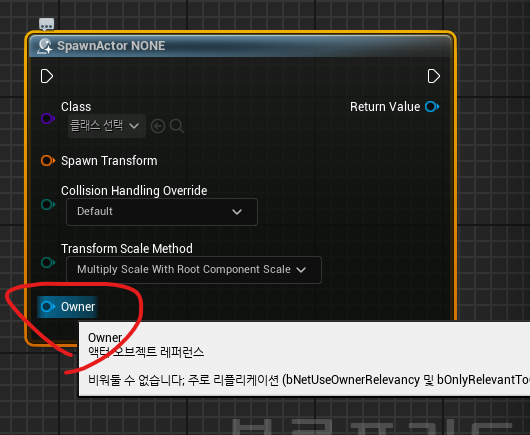This screenshot has height=435, width=530.
Task: Click the Owner pin label
Action: click(78, 307)
